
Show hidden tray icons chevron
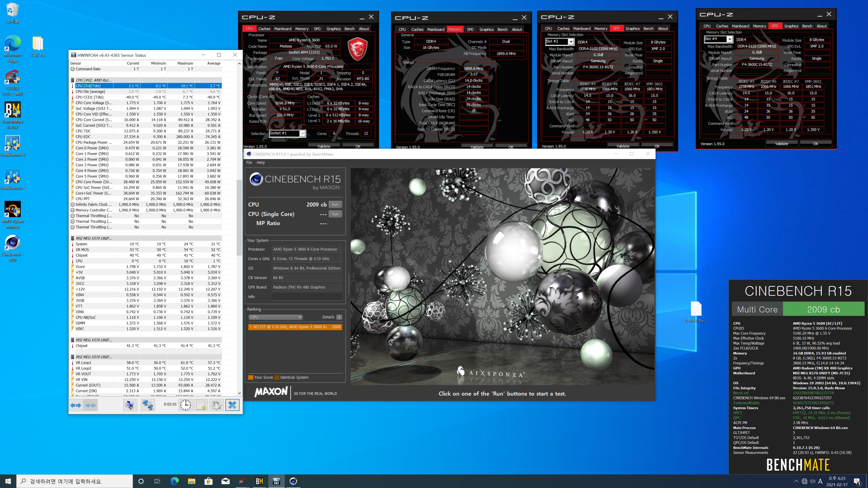796,481
